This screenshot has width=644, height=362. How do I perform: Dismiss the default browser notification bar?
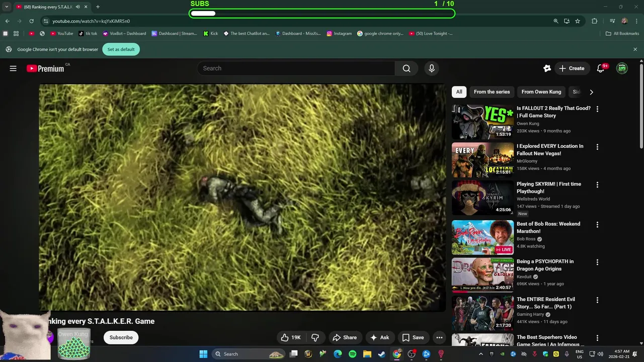tap(635, 49)
